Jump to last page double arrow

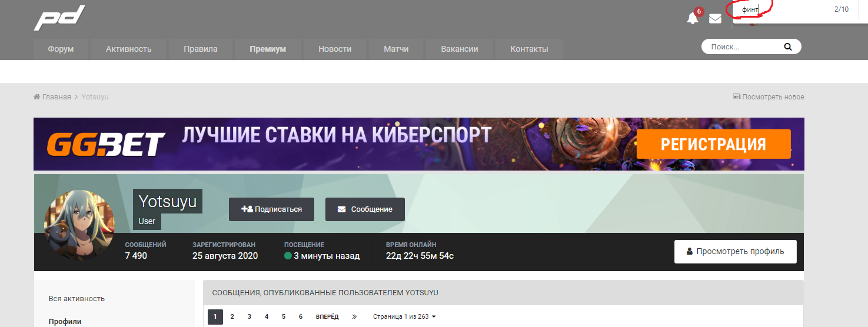point(354,316)
